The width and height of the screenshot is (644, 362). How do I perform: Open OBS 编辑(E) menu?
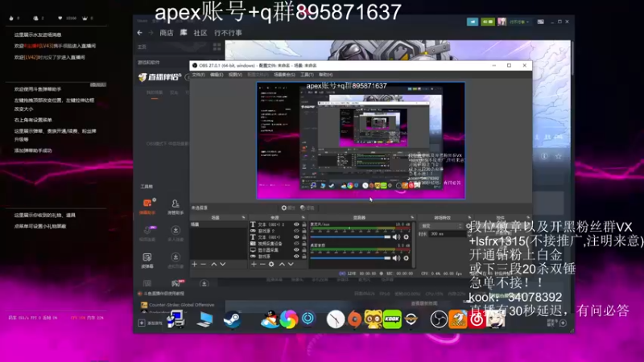(217, 75)
